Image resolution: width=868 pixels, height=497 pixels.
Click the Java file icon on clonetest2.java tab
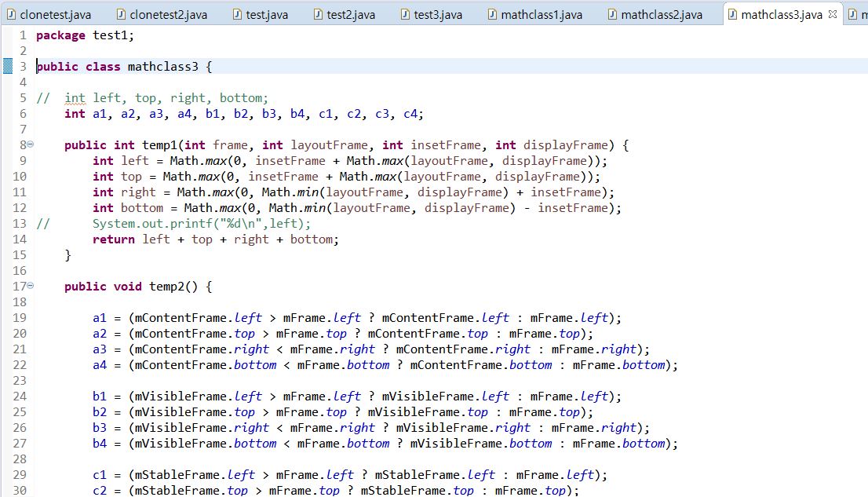(x=121, y=14)
